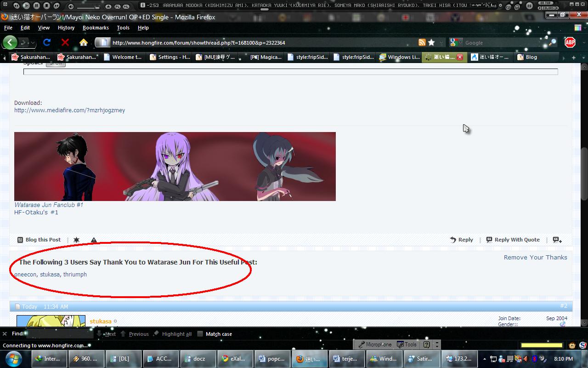Open the History menu

pos(66,28)
